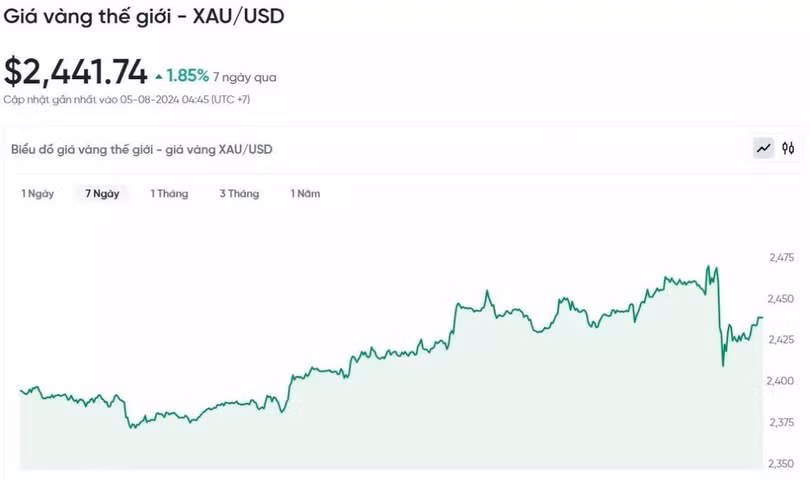Click the 7 ngày qua period text

(x=245, y=77)
